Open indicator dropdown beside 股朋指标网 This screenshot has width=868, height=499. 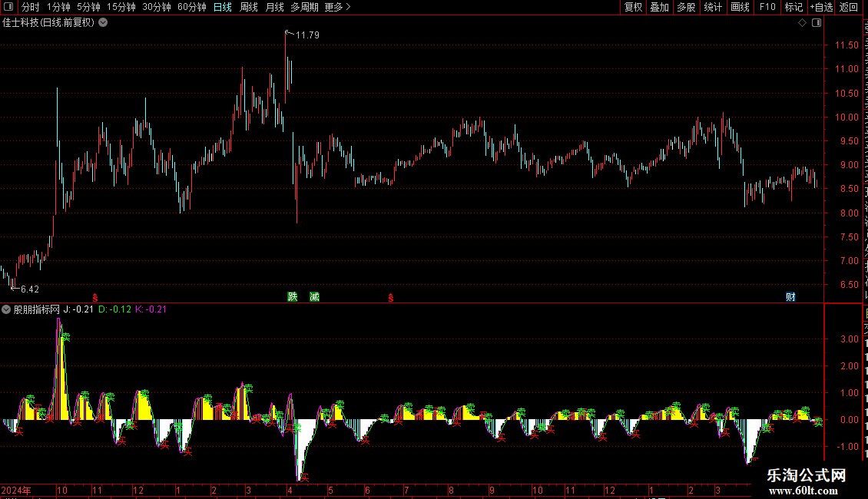click(x=6, y=310)
